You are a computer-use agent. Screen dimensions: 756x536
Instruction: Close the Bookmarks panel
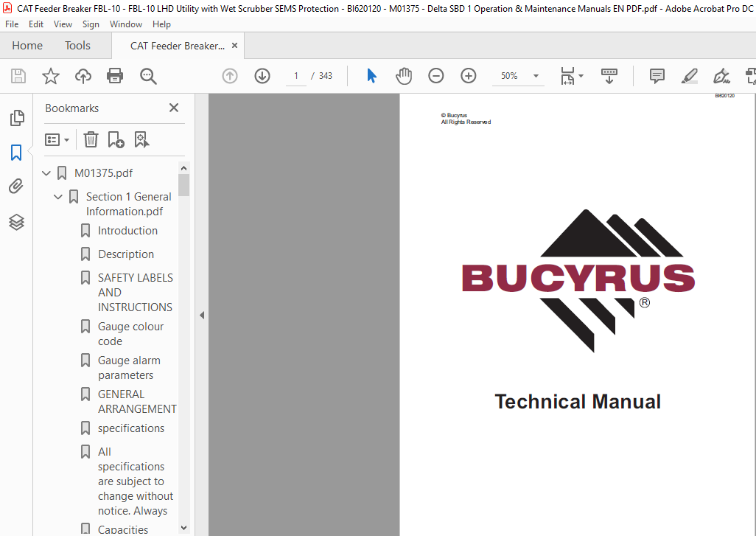point(174,108)
